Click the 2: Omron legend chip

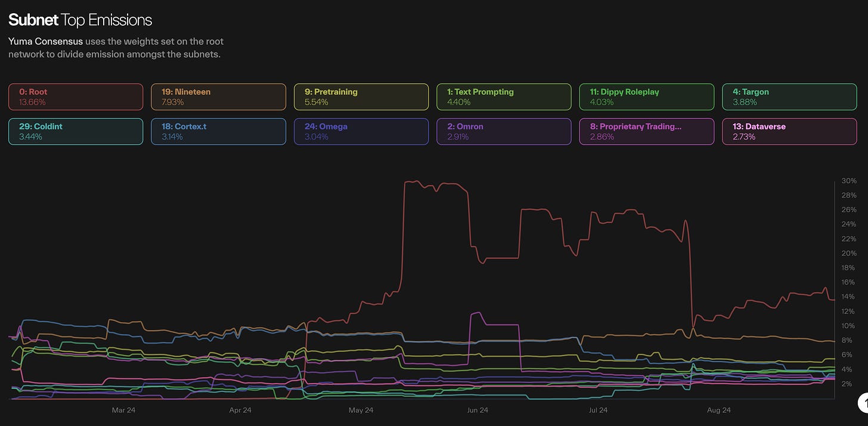(504, 131)
